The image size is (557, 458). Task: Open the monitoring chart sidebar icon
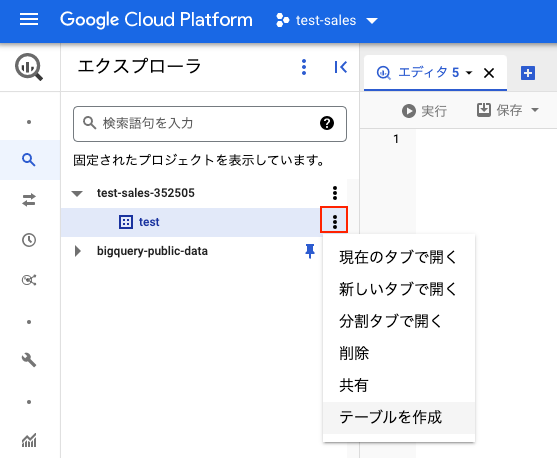coord(29,441)
